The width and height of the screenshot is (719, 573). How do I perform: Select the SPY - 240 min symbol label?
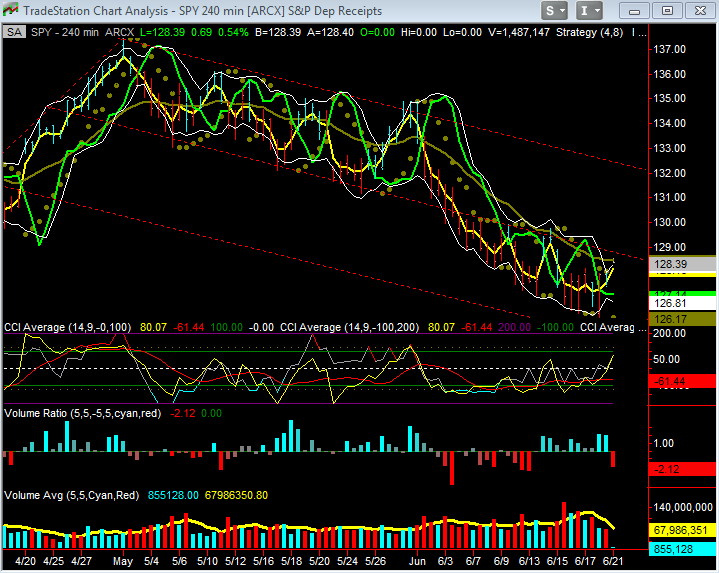coord(65,33)
